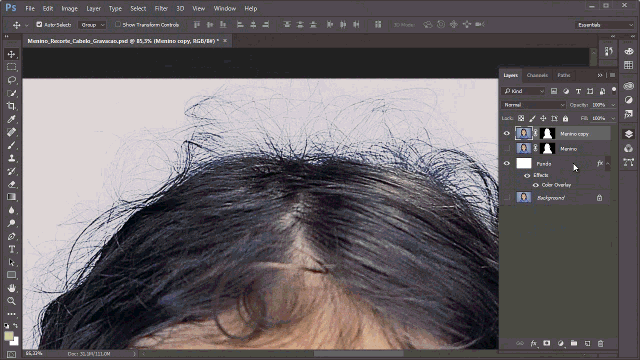Toggle the Auto-Select checkbox
Screen dimensions: 640x360
(39, 24)
